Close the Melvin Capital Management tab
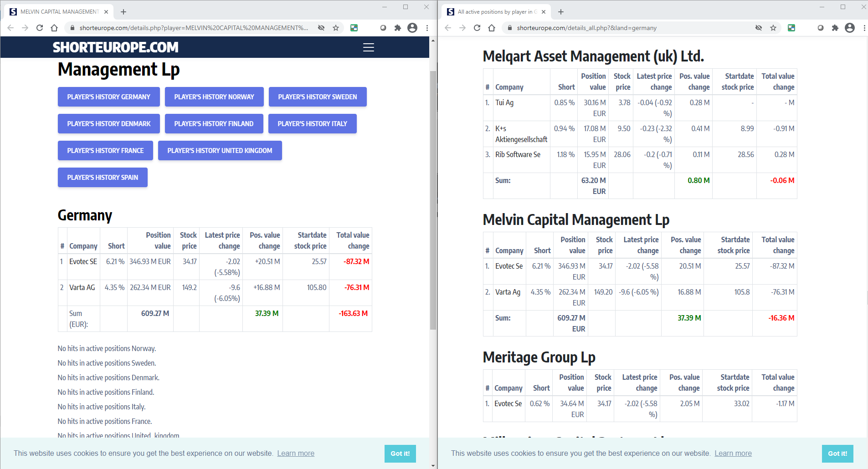Screen dimensions: 868x469 coord(106,12)
